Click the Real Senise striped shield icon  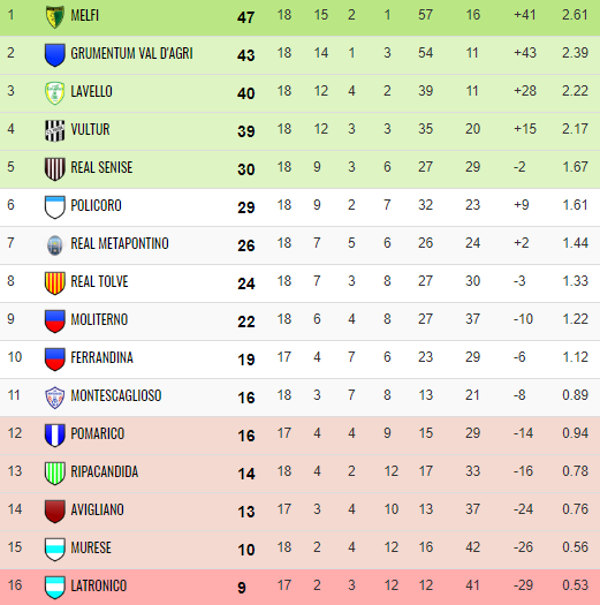pyautogui.click(x=55, y=169)
